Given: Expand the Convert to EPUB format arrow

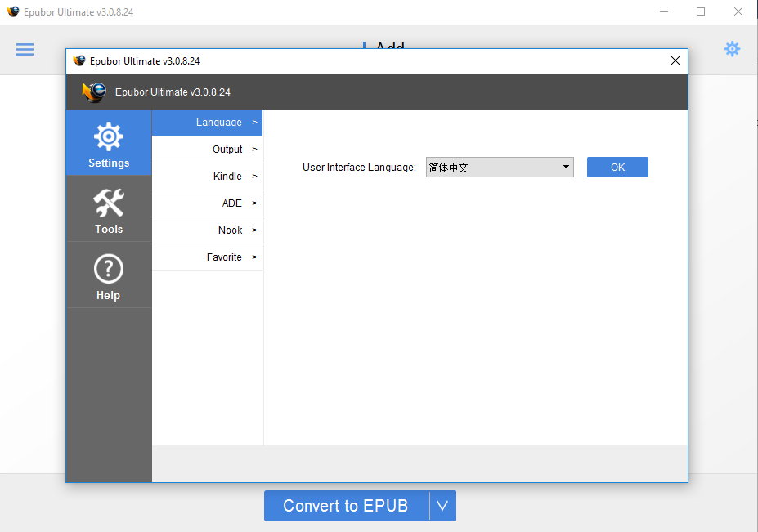Looking at the screenshot, I should click(442, 506).
